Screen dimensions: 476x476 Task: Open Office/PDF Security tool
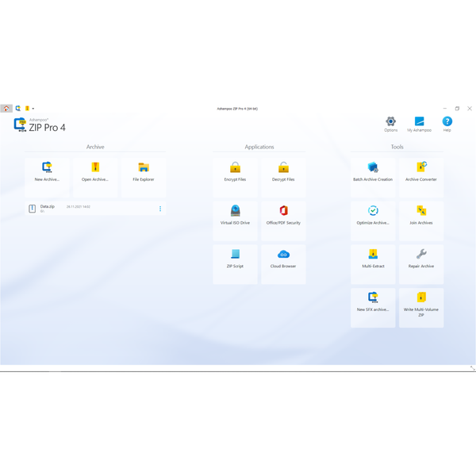[x=283, y=221]
